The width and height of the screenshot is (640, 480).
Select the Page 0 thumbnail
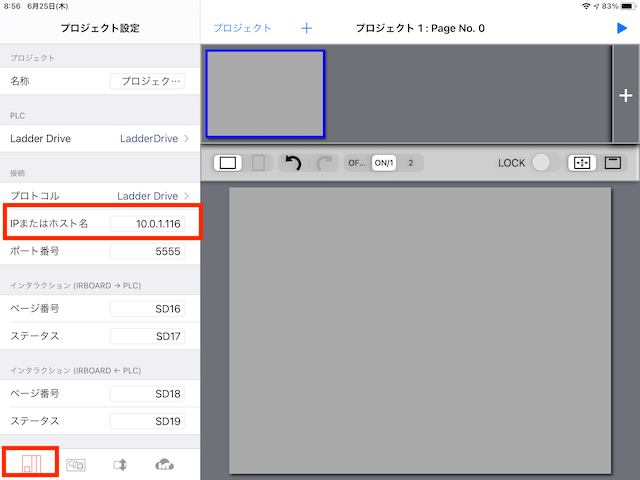click(265, 94)
